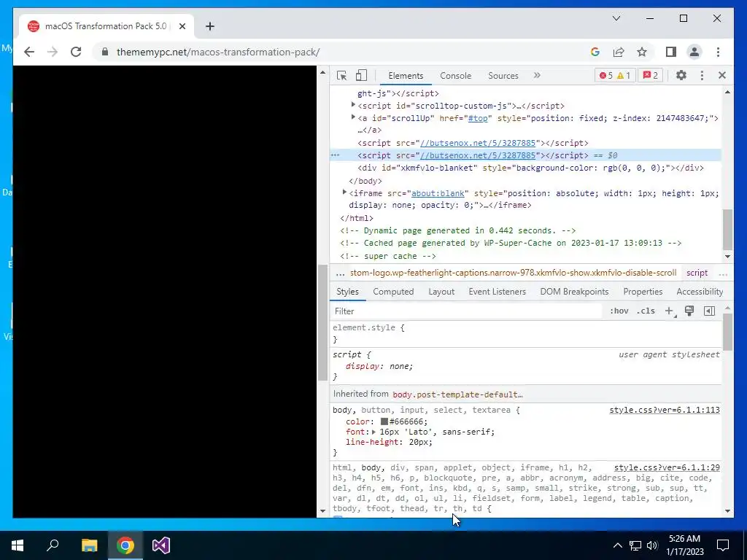
Task: Open the Properties tab
Action: [x=643, y=292]
